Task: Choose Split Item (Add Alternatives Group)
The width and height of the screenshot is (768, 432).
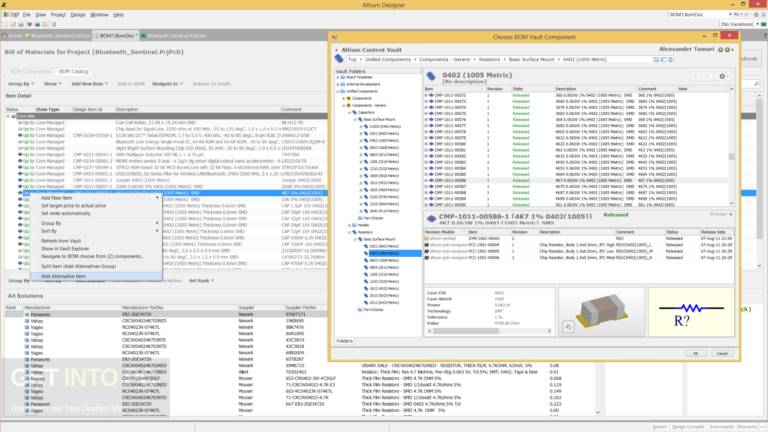Action: tap(96, 266)
